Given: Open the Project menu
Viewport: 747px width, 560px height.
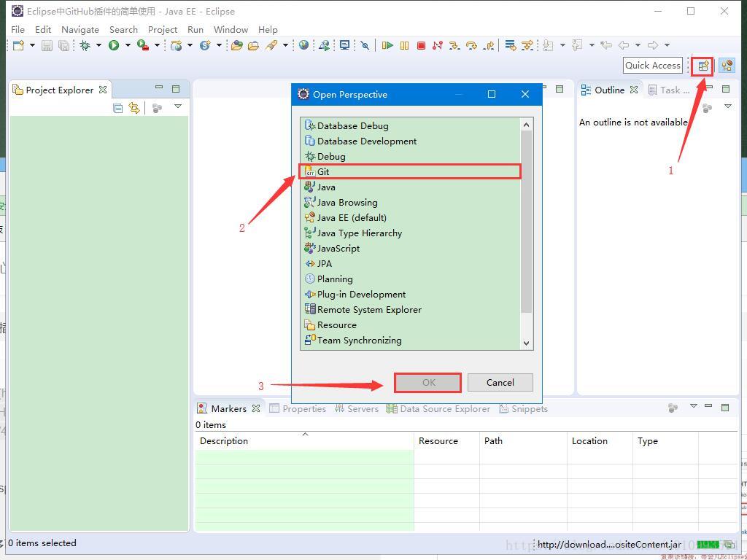Looking at the screenshot, I should [163, 29].
